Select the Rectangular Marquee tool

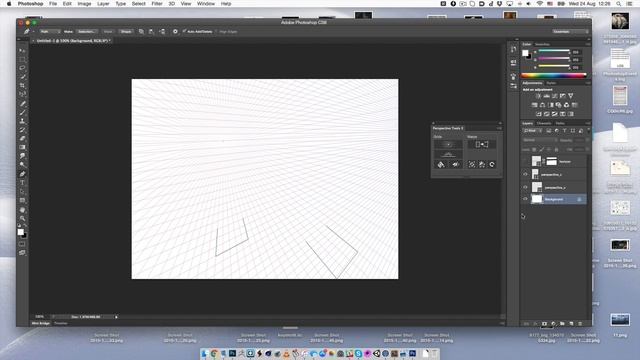22,59
